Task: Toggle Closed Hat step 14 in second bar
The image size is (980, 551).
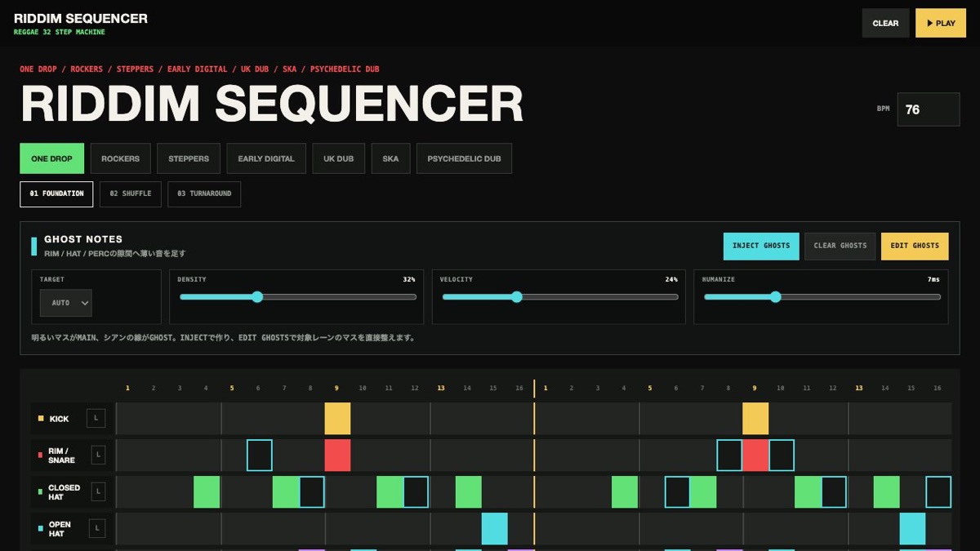Action: tap(887, 492)
